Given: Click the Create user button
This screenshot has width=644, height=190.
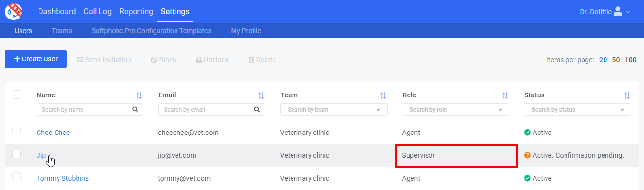Looking at the screenshot, I should point(36,59).
